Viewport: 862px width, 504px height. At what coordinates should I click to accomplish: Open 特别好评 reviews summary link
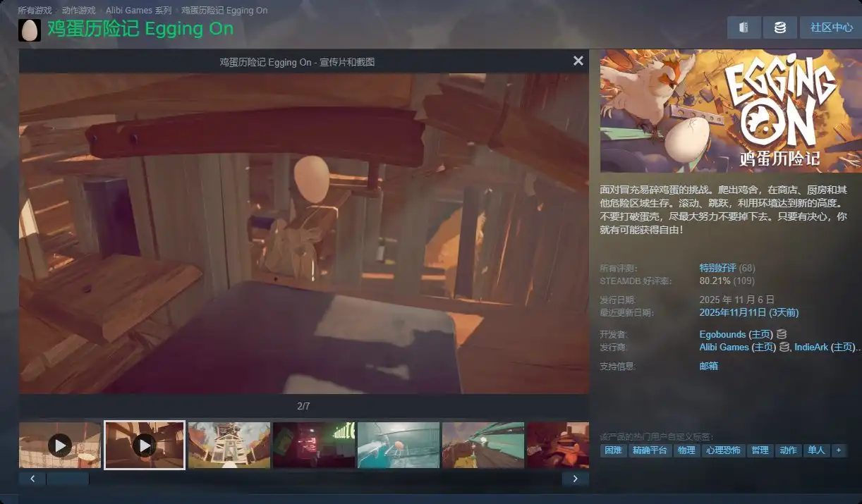[717, 268]
